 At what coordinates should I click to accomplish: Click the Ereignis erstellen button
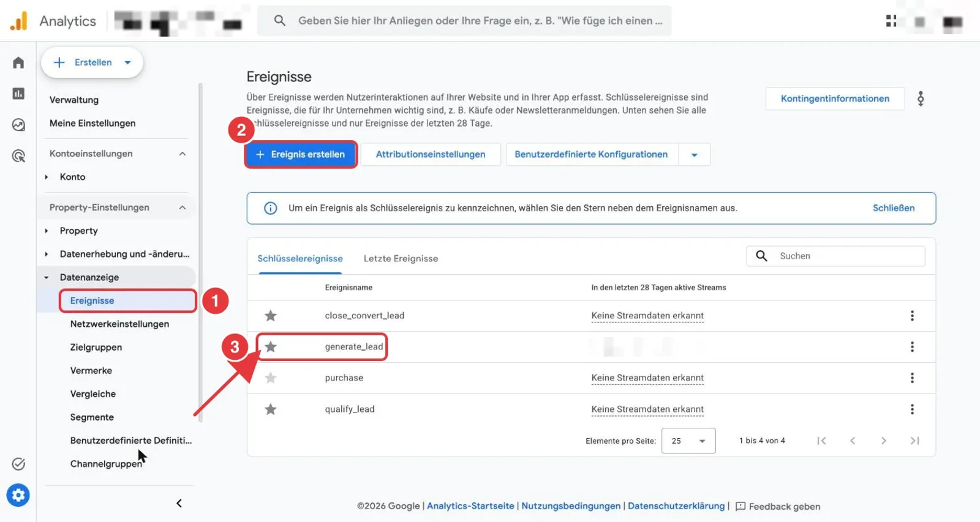pos(300,154)
